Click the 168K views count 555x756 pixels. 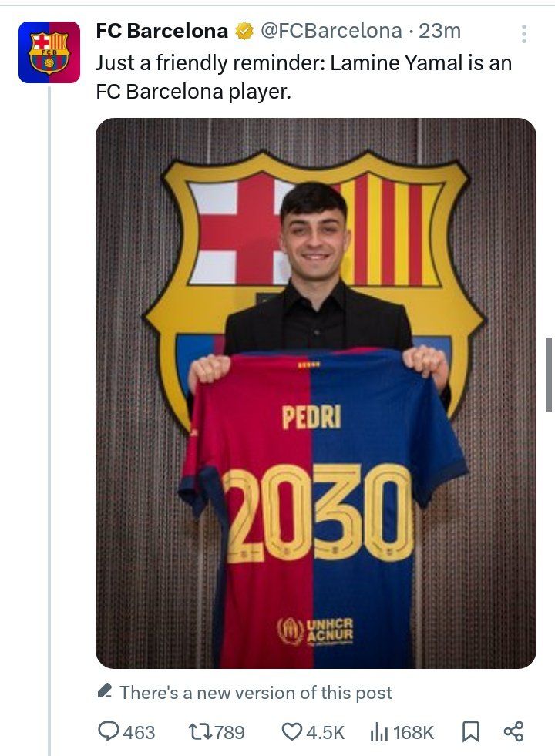pos(413,732)
